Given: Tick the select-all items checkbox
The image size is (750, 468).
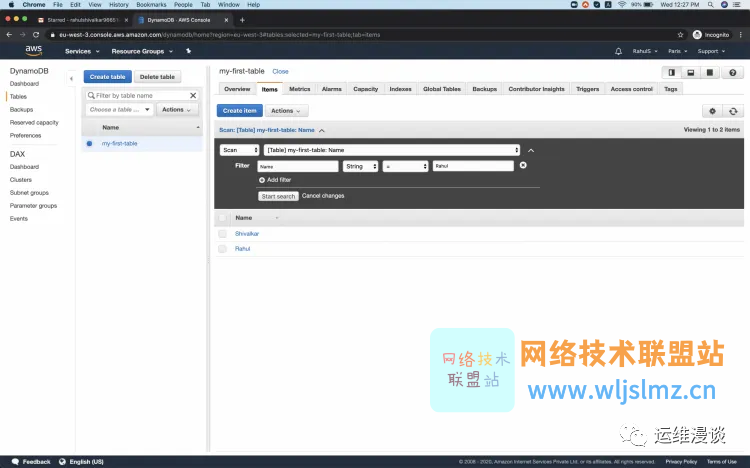Looking at the screenshot, I should [x=222, y=218].
